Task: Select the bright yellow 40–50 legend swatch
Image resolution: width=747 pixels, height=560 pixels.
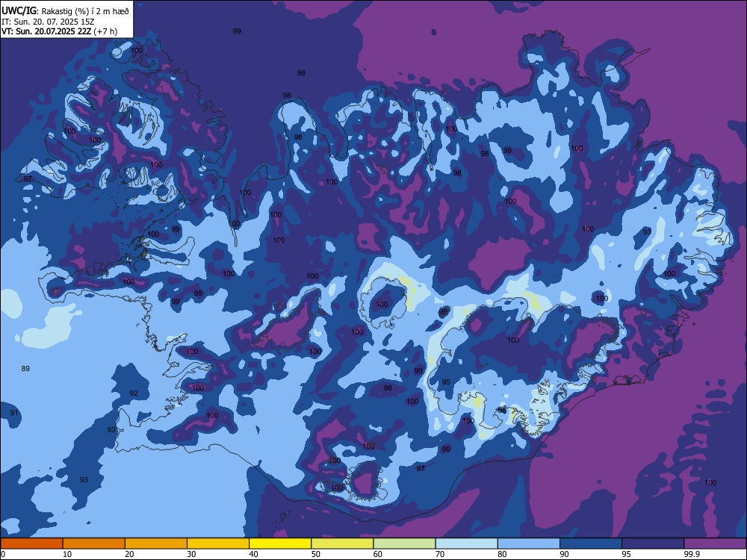Action: click(280, 544)
